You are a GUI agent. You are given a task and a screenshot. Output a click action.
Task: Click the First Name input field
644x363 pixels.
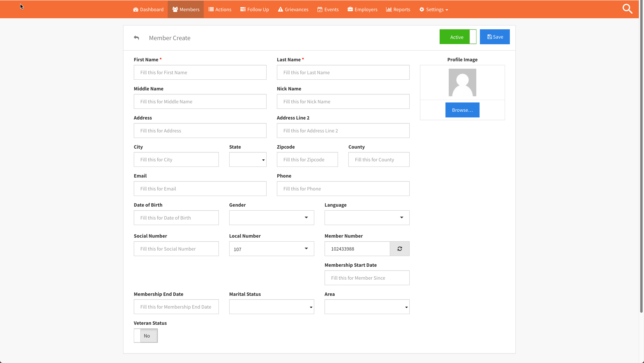click(x=200, y=72)
